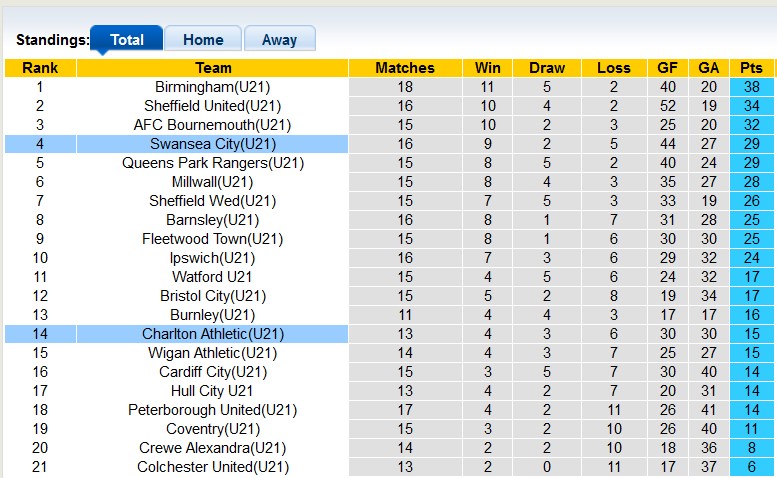The width and height of the screenshot is (777, 478).
Task: Click the GF column header
Action: point(667,68)
